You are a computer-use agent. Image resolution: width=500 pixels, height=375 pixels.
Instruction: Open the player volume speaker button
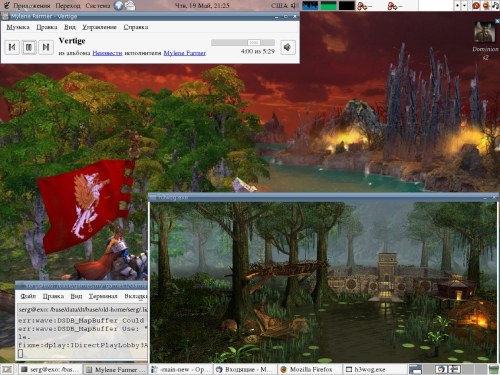pos(287,47)
